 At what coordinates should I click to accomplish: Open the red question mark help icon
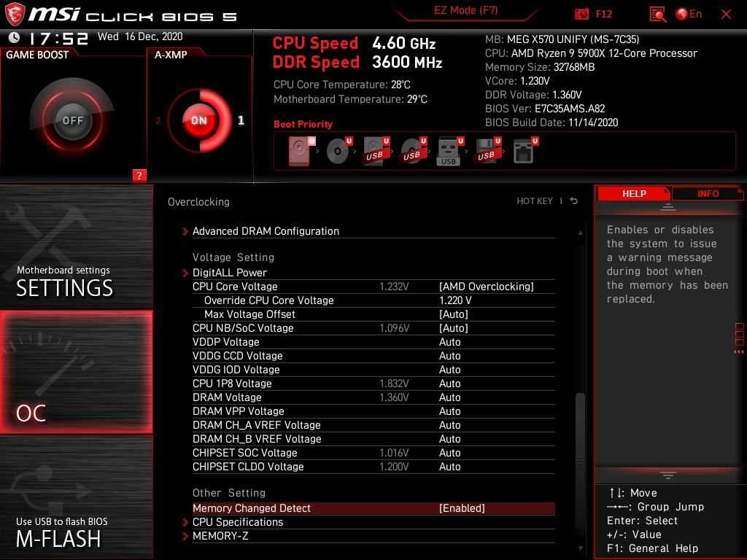tap(139, 175)
